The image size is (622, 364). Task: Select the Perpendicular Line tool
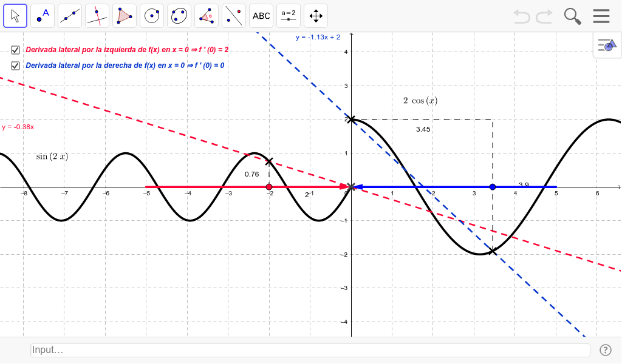tap(97, 16)
